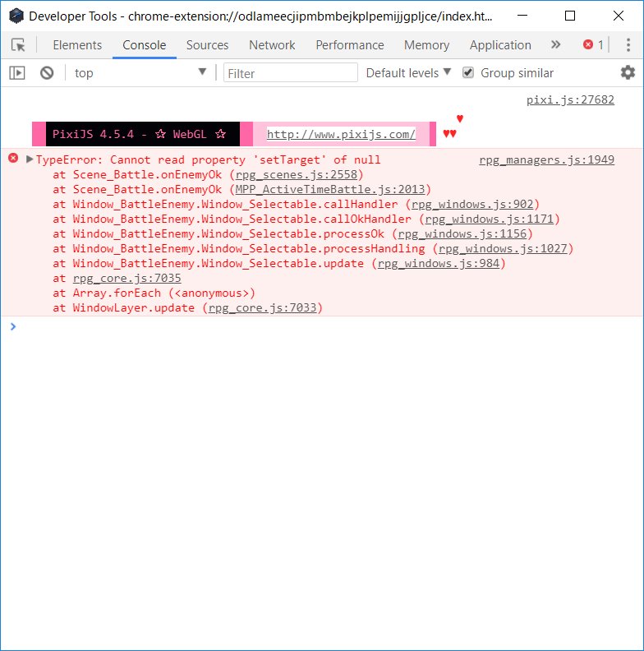Minimize the Developer Tools window
This screenshot has height=651, width=644.
point(522,16)
